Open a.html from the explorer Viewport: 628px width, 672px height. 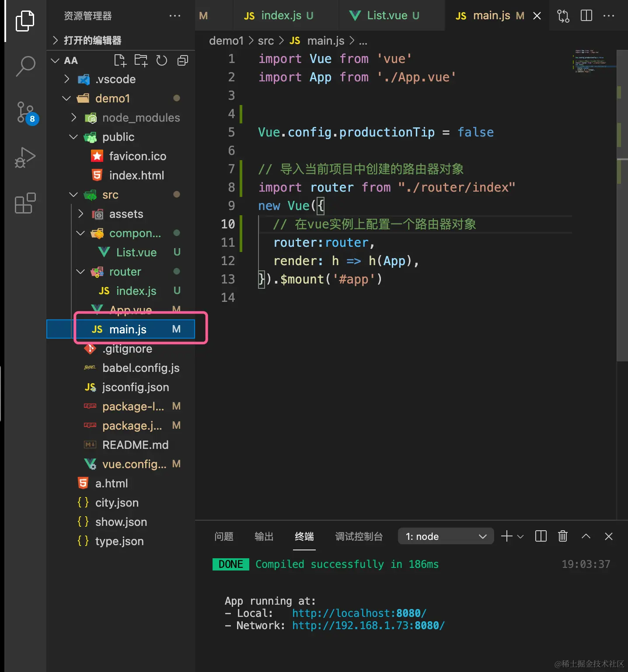(x=121, y=483)
